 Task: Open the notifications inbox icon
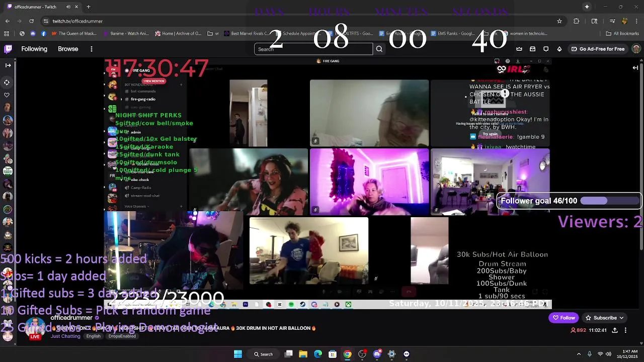532,49
